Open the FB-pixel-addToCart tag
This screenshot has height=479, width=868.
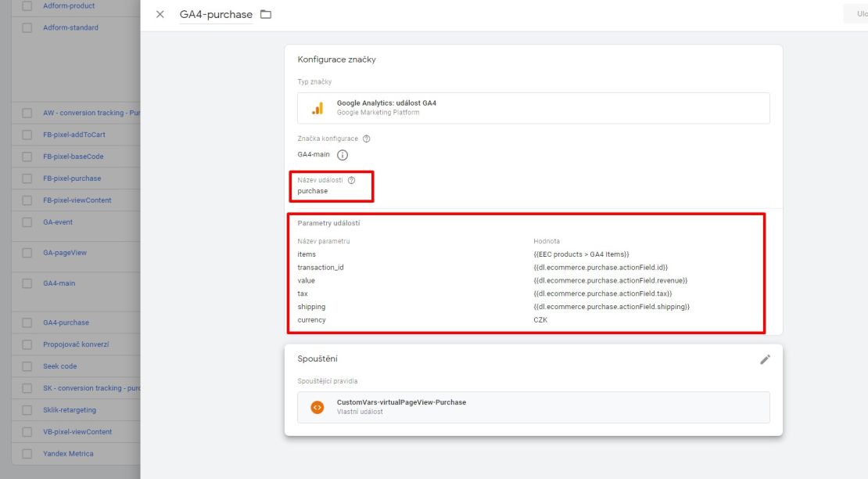click(x=74, y=135)
